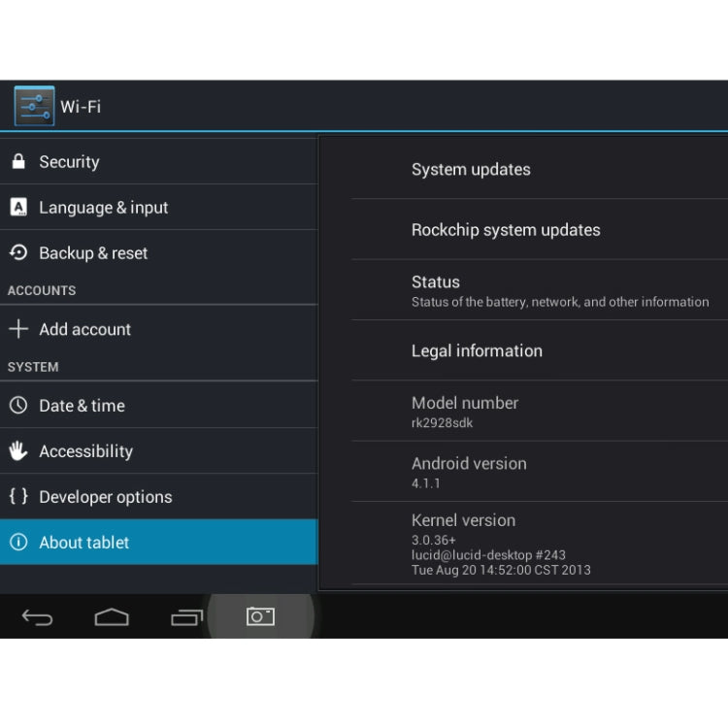Image resolution: width=728 pixels, height=728 pixels.
Task: Click the Wi-Fi header title
Action: 81,107
